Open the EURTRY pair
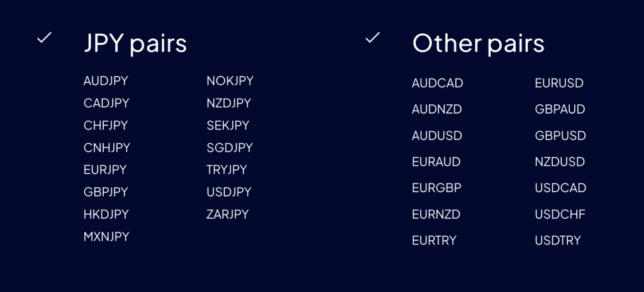Viewport: 644px width, 292px height. point(434,241)
